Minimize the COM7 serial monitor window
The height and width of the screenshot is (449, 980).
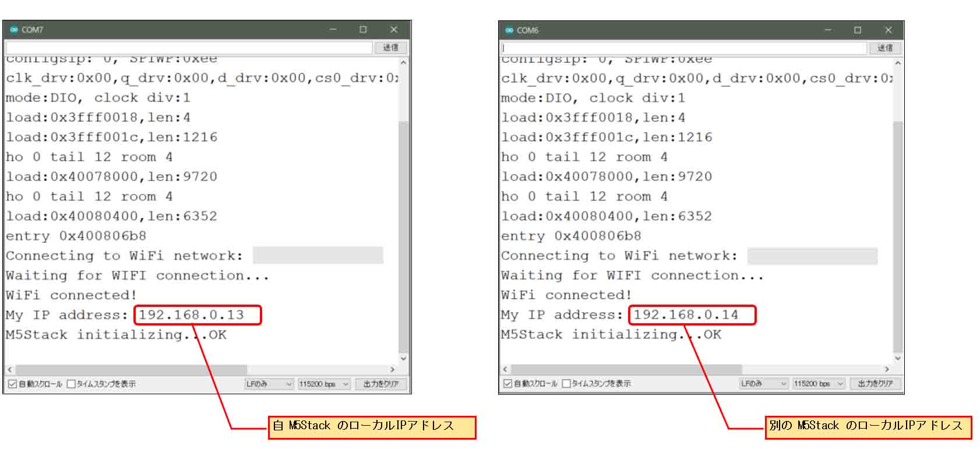[333, 29]
